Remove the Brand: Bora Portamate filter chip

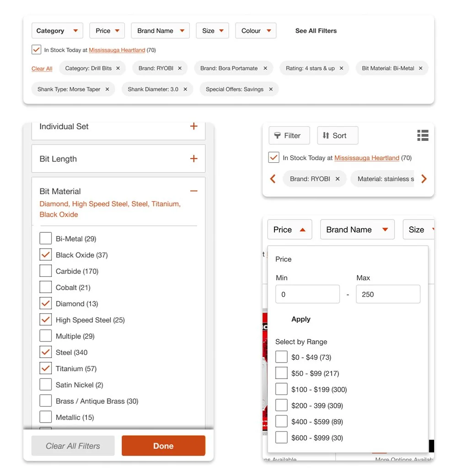tap(265, 68)
